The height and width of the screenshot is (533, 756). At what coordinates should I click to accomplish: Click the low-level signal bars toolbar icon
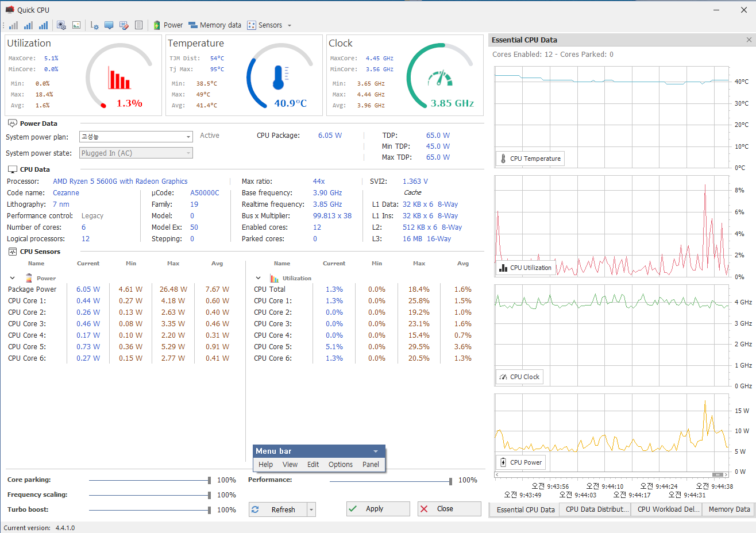click(x=13, y=25)
